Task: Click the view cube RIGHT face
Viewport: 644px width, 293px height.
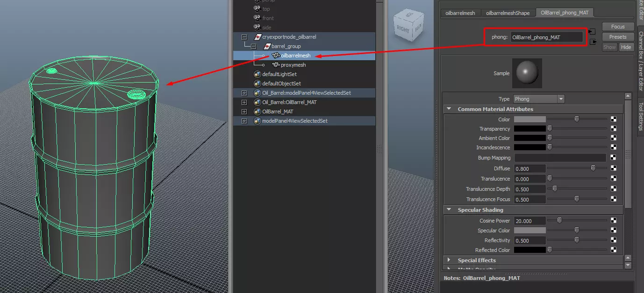Action: pyautogui.click(x=402, y=29)
